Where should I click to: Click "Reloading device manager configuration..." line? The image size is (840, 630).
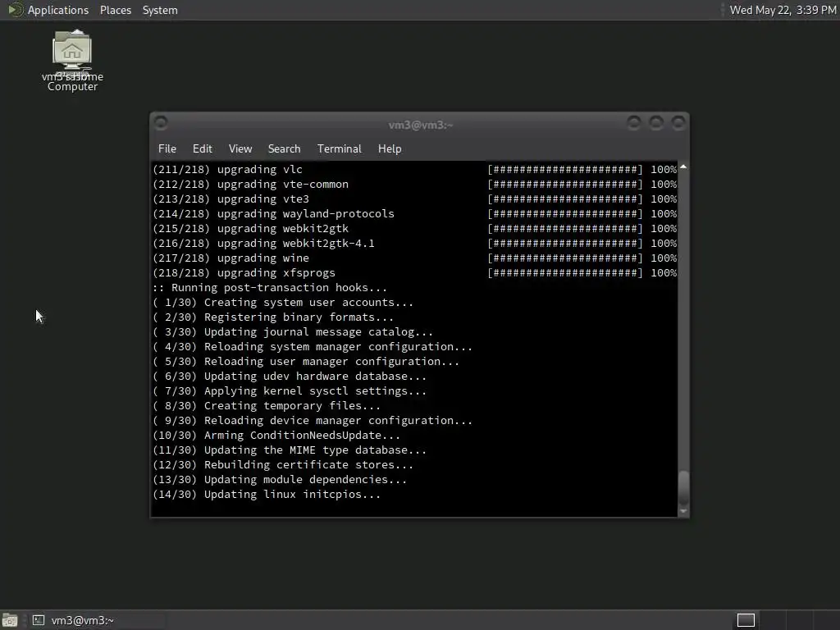click(x=313, y=421)
